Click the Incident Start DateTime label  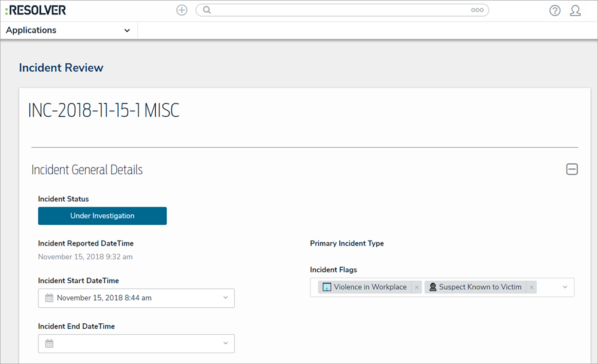pyautogui.click(x=78, y=281)
